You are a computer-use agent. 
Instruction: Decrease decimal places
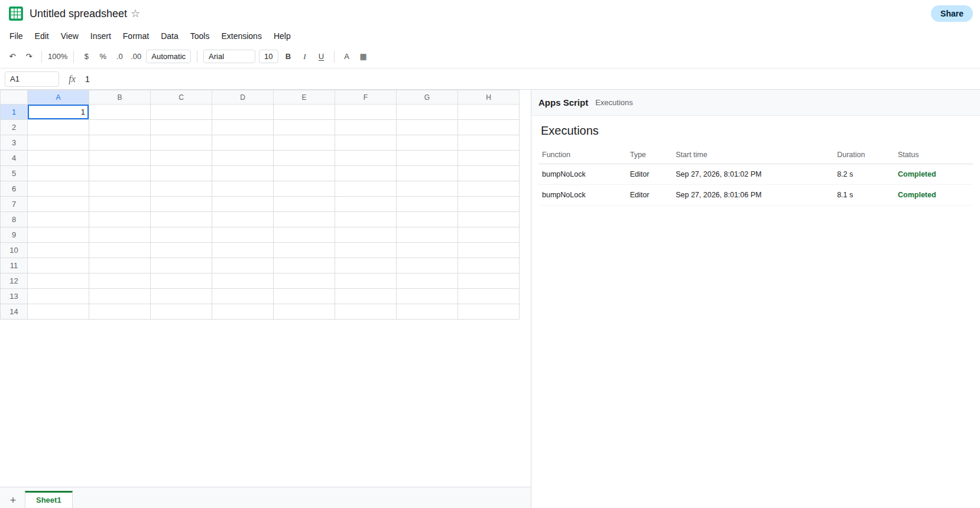pos(119,57)
